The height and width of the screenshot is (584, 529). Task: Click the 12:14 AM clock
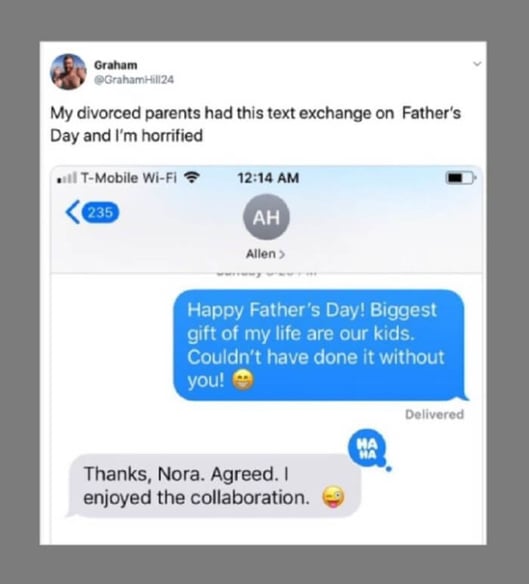tap(268, 178)
